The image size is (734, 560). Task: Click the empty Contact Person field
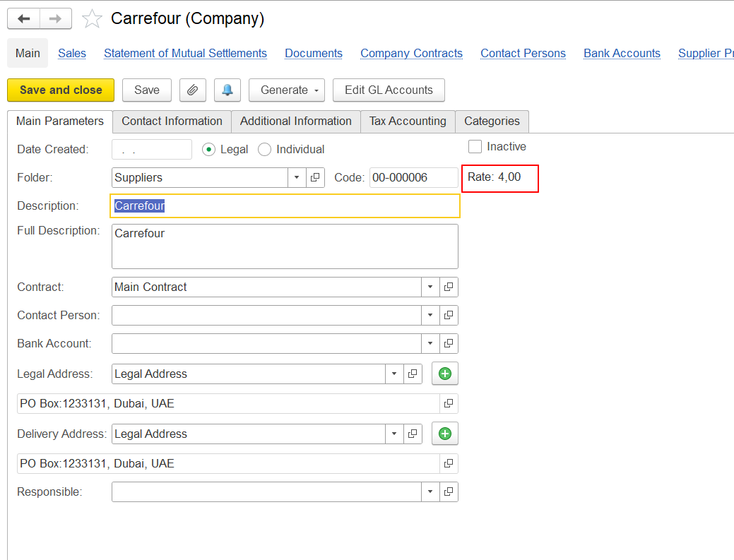[267, 315]
